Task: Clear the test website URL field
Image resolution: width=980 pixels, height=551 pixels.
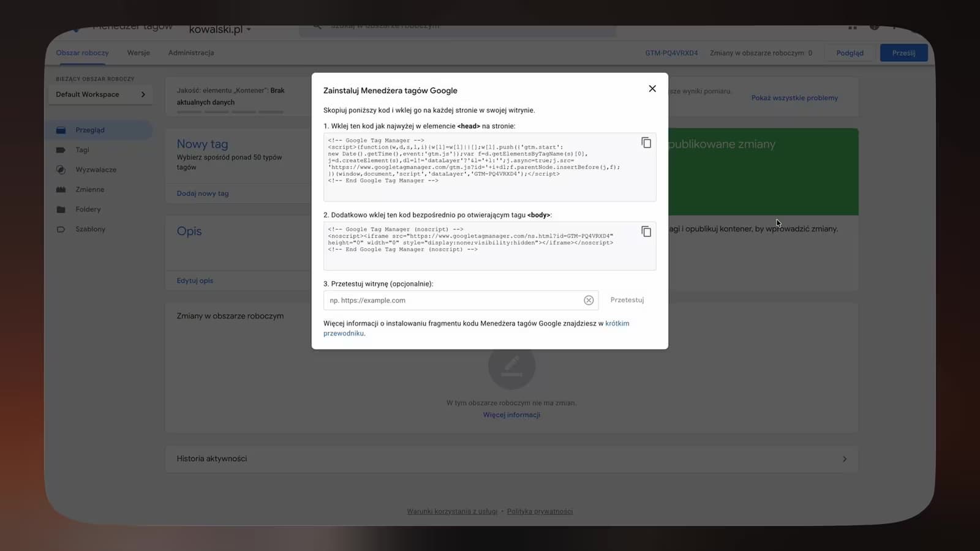Action: pos(589,300)
